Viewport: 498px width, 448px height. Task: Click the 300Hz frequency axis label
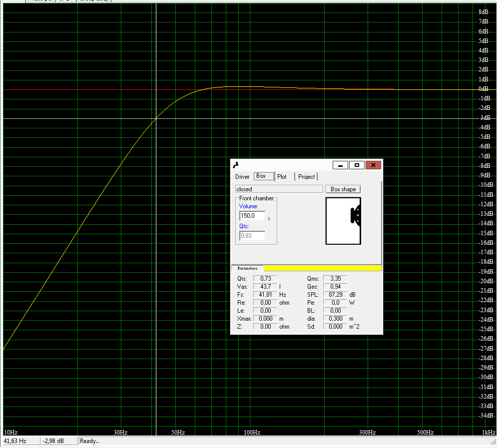(368, 433)
